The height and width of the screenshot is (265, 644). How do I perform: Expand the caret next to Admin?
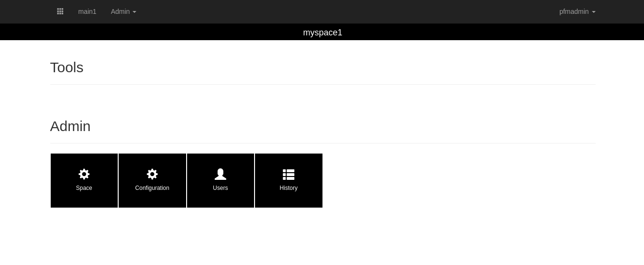pos(134,12)
